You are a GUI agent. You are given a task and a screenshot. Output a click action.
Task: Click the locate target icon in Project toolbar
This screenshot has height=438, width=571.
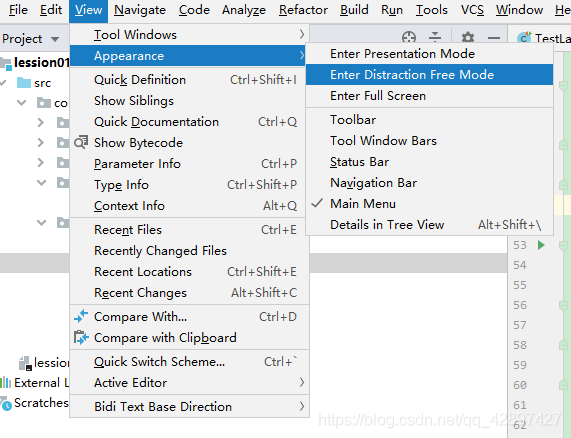click(409, 37)
